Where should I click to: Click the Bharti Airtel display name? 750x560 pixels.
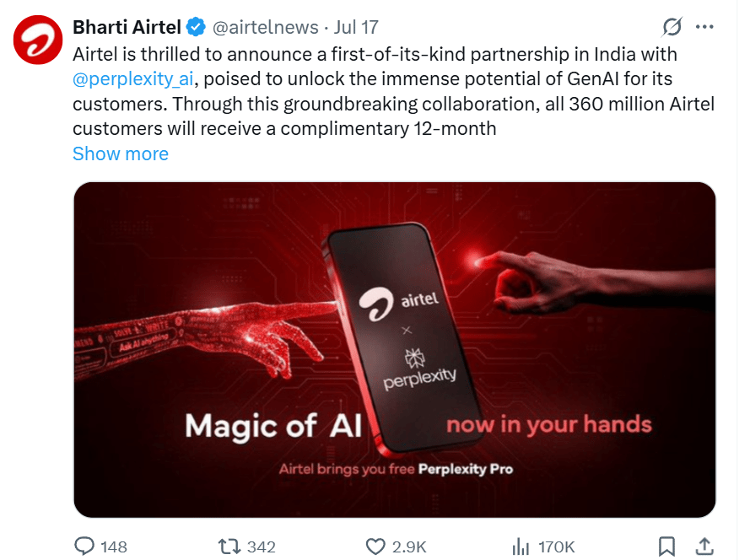127,27
